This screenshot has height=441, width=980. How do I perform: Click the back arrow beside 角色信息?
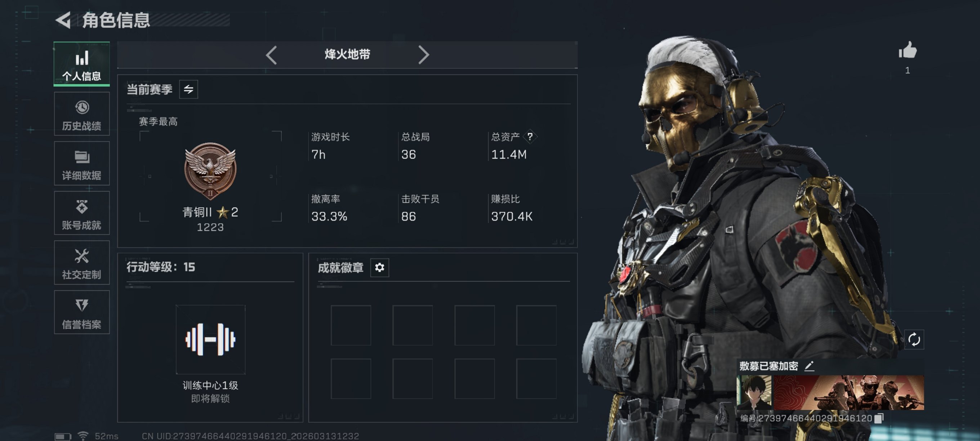point(63,20)
